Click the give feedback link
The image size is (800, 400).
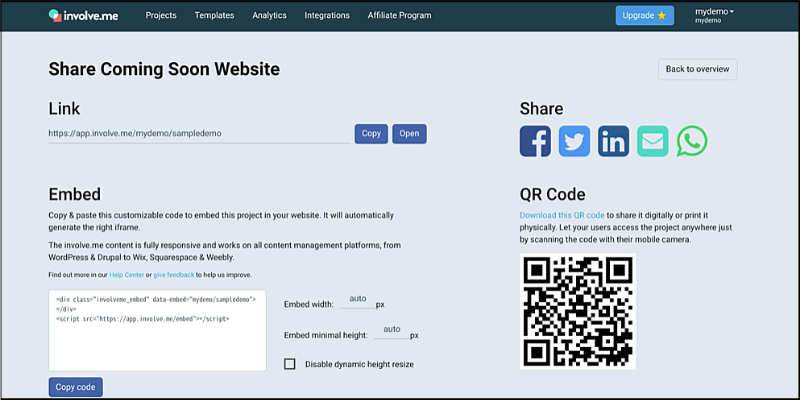click(x=173, y=274)
